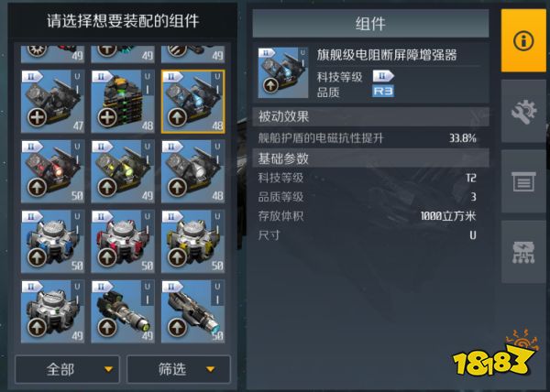Choose the red-trimmed round armor module

(123, 242)
